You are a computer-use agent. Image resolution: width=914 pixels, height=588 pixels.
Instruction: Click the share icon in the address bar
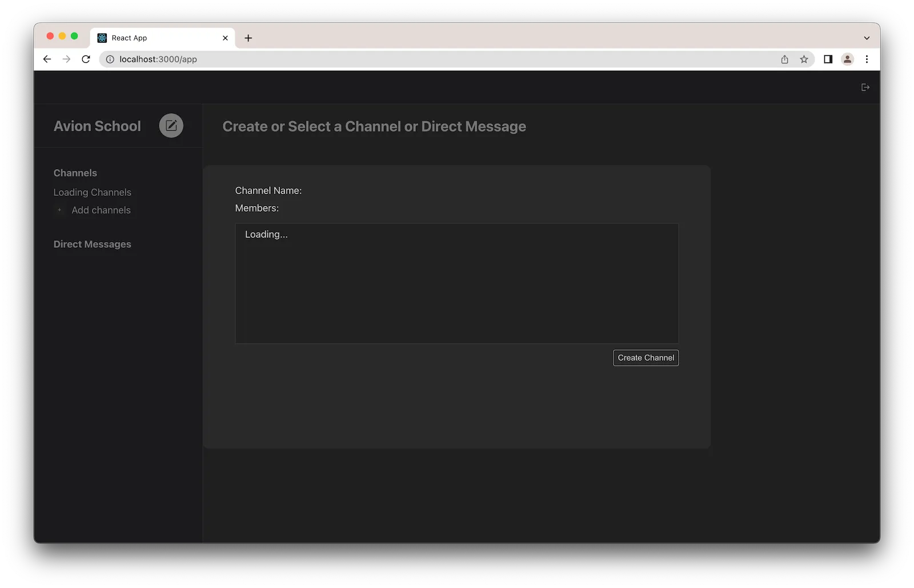coord(784,59)
